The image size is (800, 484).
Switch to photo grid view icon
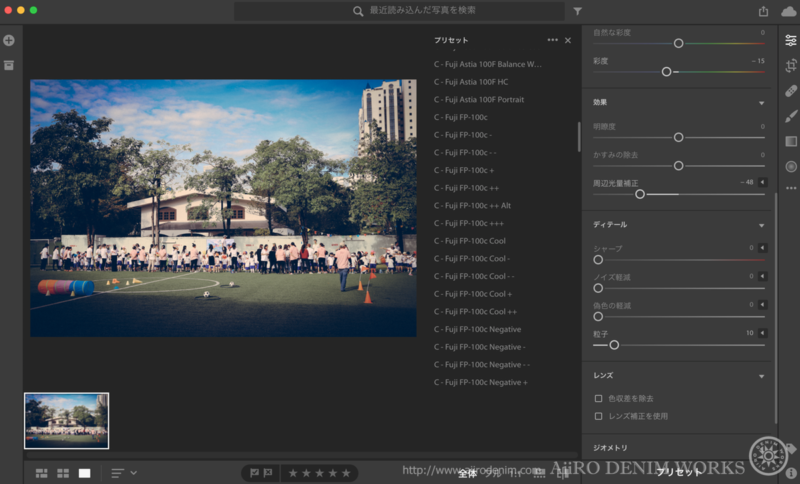42,473
